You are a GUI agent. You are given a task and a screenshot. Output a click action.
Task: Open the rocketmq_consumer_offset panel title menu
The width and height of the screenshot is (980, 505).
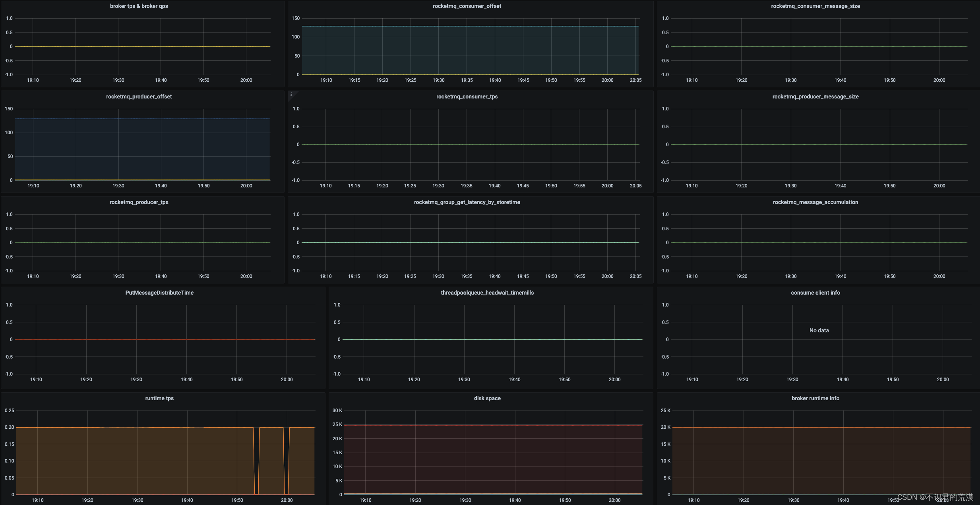[x=467, y=6]
